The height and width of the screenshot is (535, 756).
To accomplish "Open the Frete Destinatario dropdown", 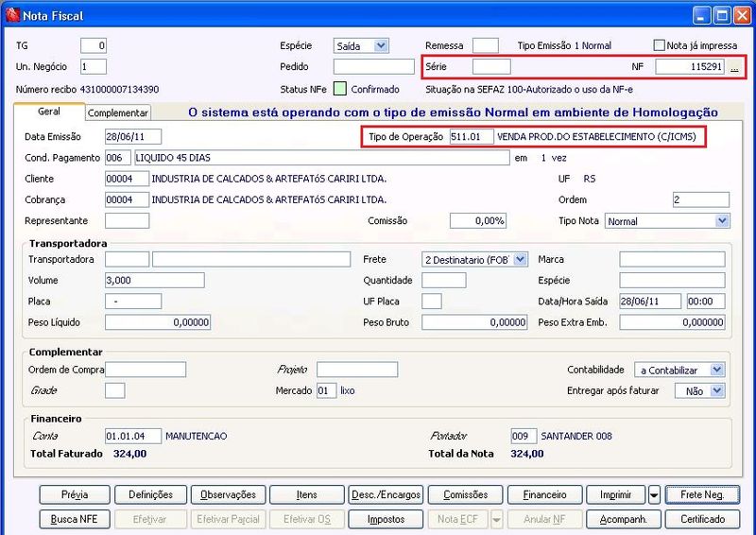I will 520,260.
